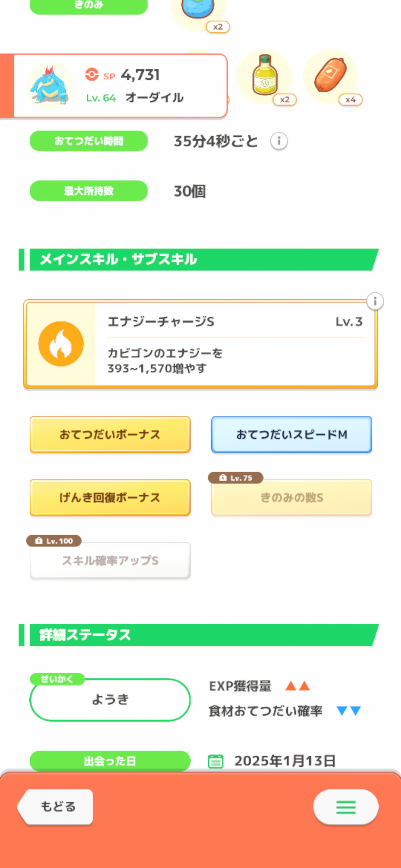Tap the エナジーチャージS main skill card

[234, 344]
